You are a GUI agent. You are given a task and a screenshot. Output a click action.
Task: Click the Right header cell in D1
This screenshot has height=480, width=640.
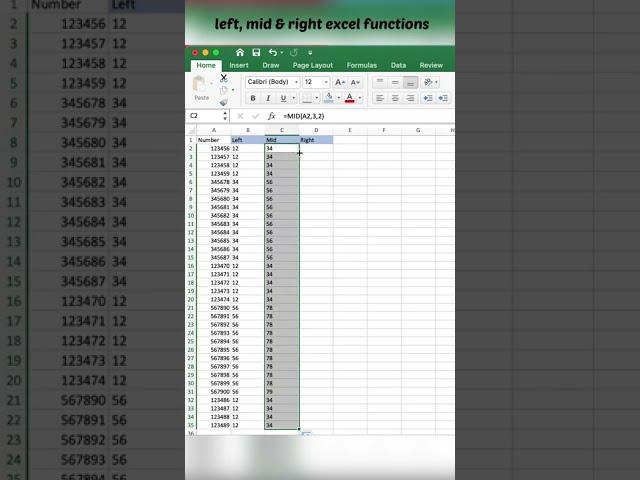(x=316, y=140)
